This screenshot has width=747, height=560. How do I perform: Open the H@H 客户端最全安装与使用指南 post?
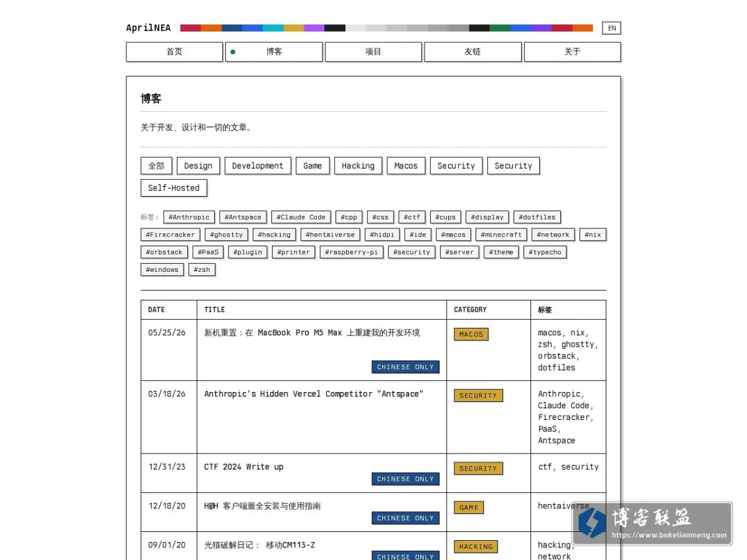click(262, 506)
